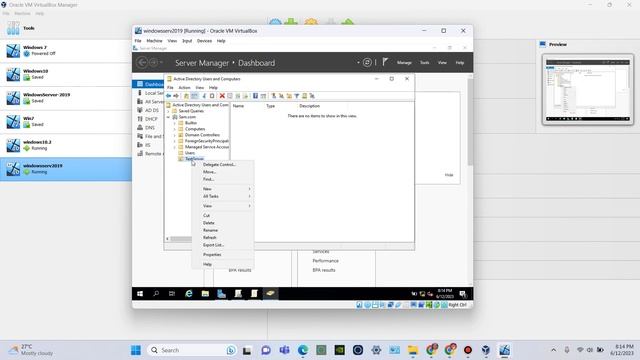Click the filter funnel icon in AD toolbar
This screenshot has width=640, height=360.
click(297, 96)
